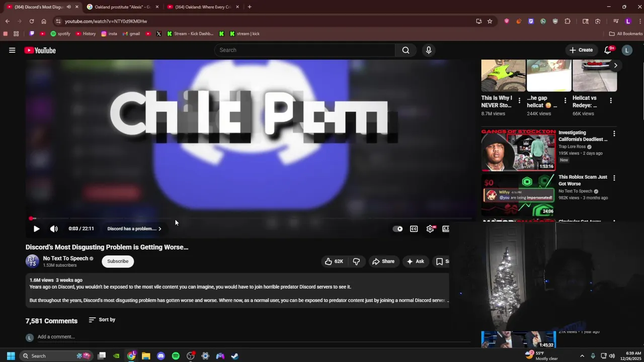The width and height of the screenshot is (644, 362).
Task: Open options for 'Investigating California's Deadliest' video
Action: 614,134
